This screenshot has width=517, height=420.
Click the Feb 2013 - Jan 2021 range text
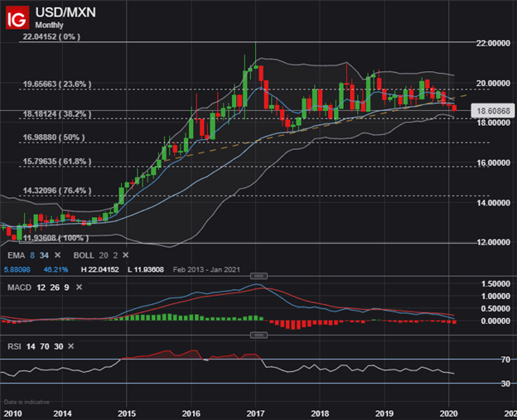[206, 270]
